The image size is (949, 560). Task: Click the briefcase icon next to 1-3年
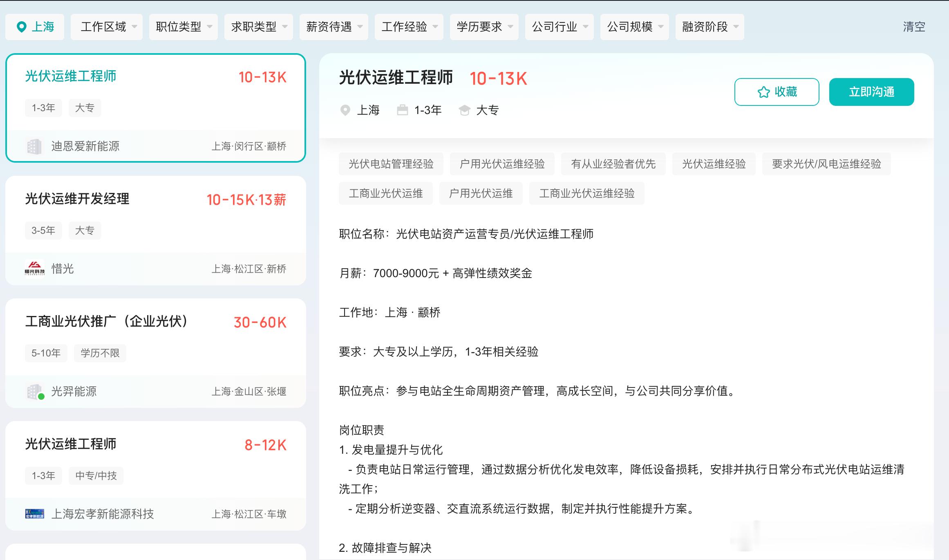403,110
